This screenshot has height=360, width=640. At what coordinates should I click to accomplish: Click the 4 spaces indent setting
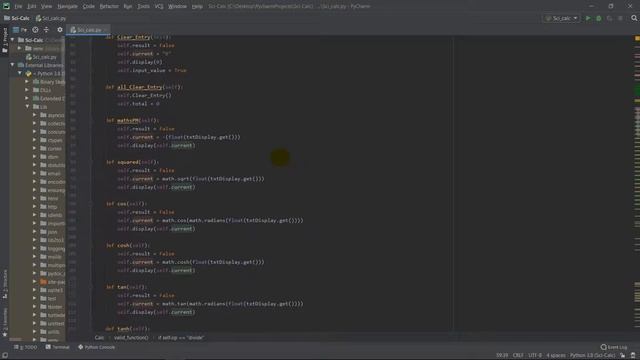pos(556,356)
